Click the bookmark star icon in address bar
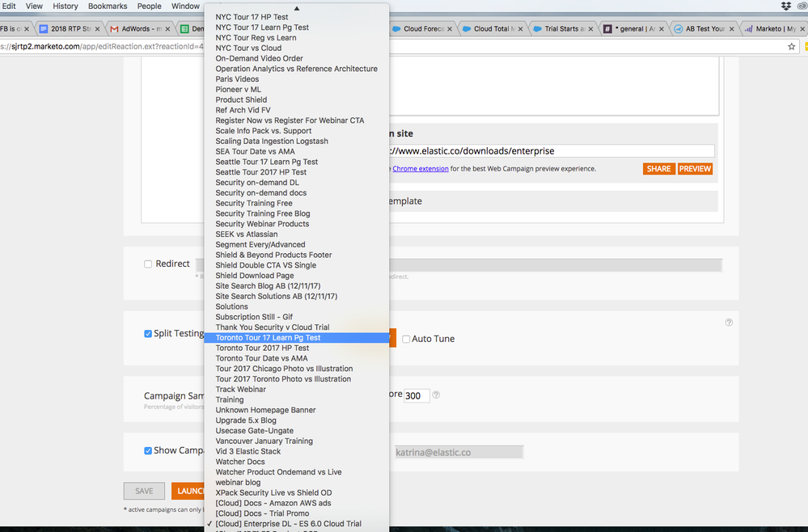The height and width of the screenshot is (532, 808). (x=792, y=47)
